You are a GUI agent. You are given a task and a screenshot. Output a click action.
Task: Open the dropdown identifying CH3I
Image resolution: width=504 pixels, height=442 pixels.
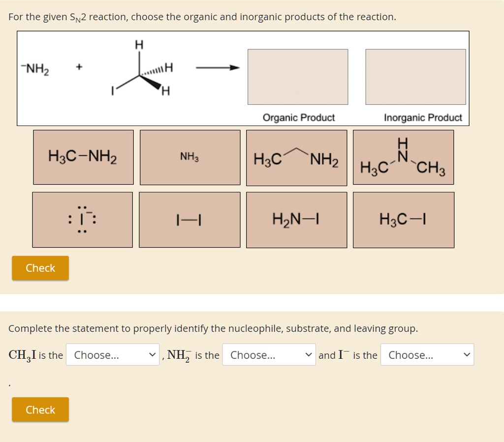(x=113, y=355)
